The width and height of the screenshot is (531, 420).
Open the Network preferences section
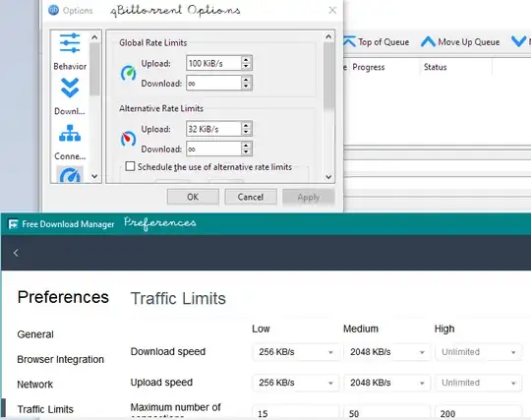(x=34, y=385)
